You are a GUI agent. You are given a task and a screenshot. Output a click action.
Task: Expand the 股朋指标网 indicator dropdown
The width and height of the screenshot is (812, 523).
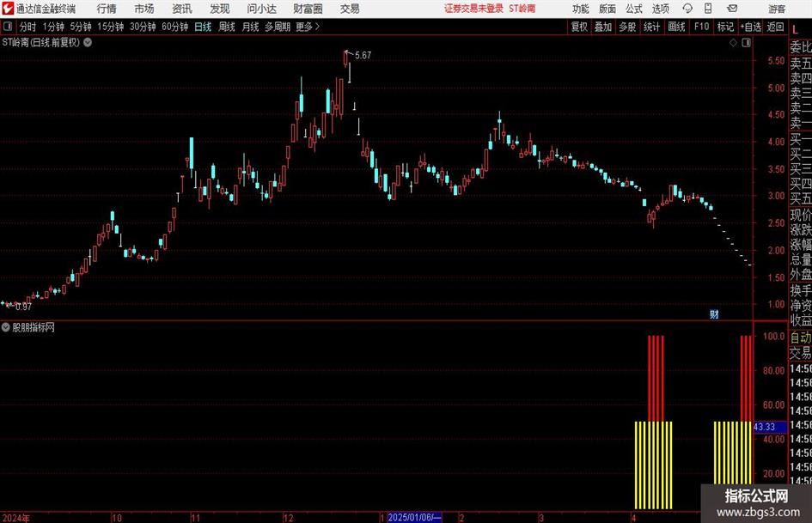pos(6,327)
